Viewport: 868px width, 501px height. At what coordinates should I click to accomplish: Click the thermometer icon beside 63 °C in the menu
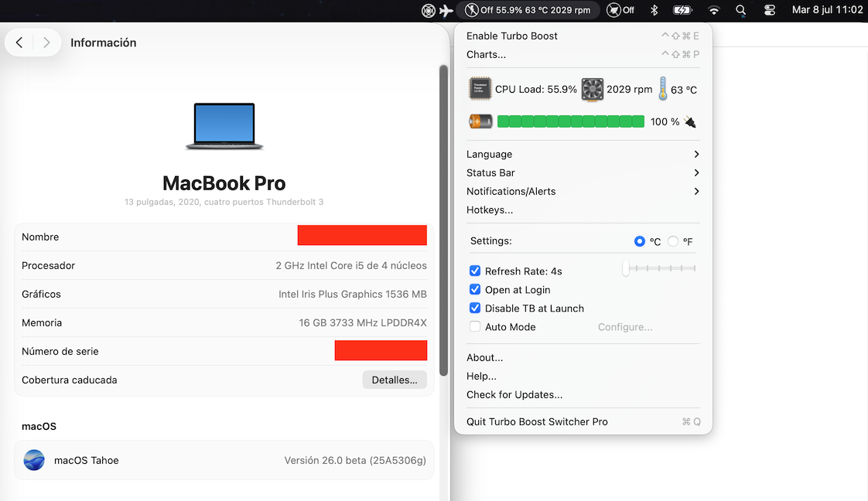click(663, 88)
